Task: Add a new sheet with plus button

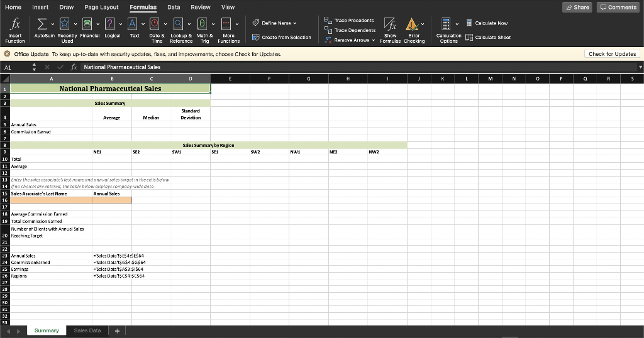Action: coord(116,330)
